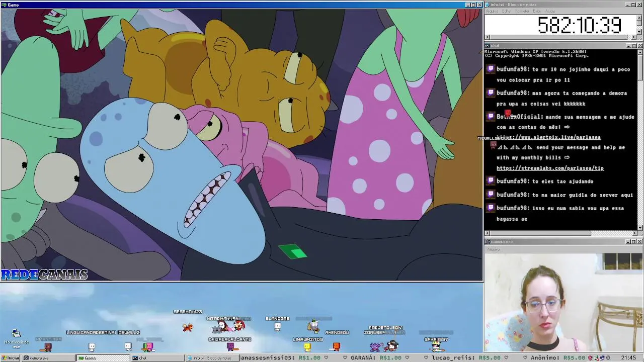Click Twitch badge beside BotinhOficial message
This screenshot has height=362, width=644.
pyautogui.click(x=491, y=117)
